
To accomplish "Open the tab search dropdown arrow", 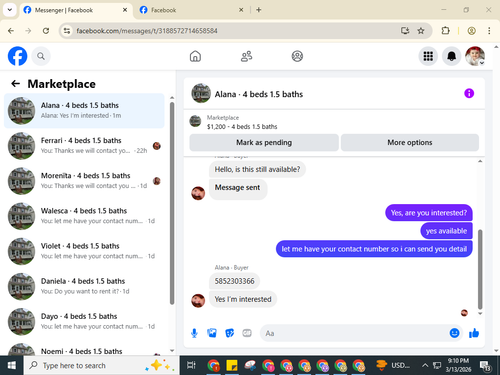I will pyautogui.click(x=10, y=10).
